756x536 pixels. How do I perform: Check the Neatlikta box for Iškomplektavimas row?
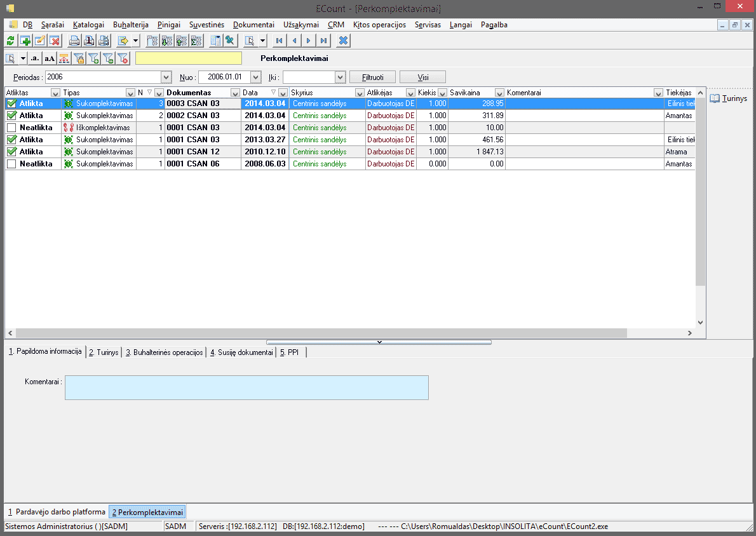11,128
